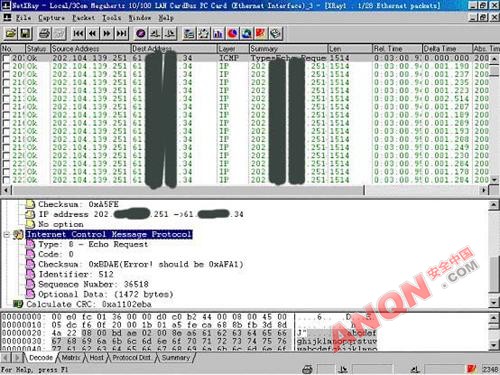Viewport: 500px width, 375px height.
Task: Jump to last packet with skip-to-end icon
Action: point(122,33)
